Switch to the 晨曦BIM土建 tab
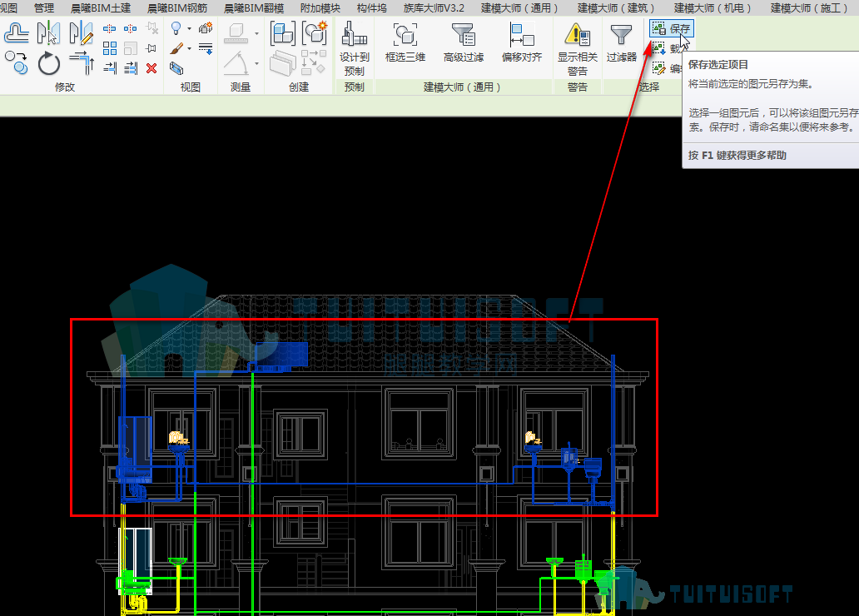Viewport: 859px width, 616px height. coord(101,8)
